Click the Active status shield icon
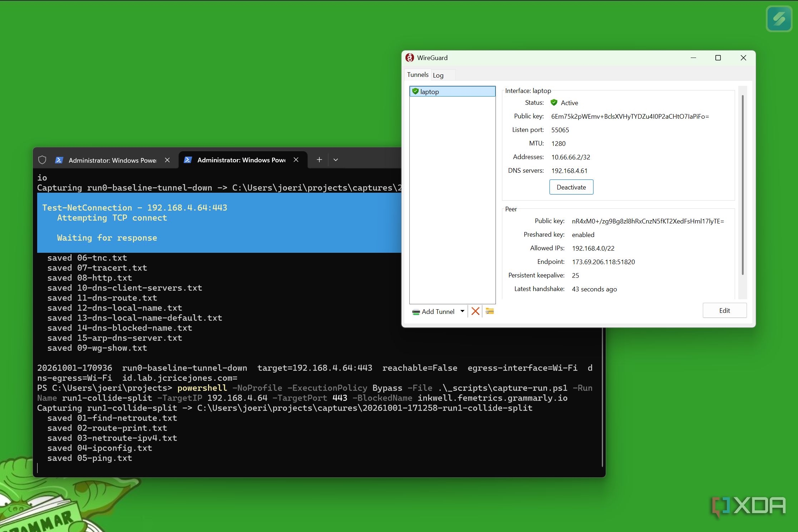 554,103
